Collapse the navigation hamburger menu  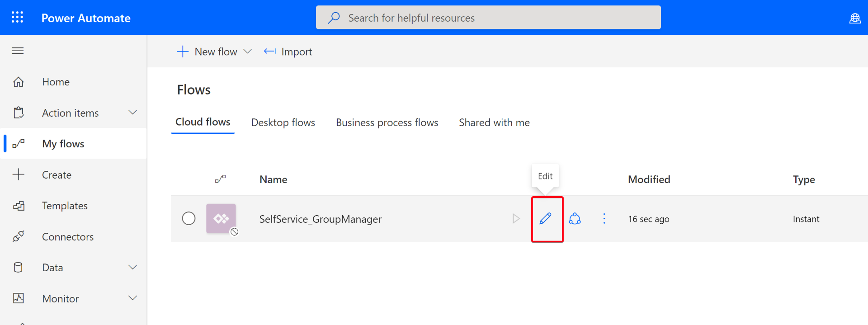pyautogui.click(x=18, y=51)
